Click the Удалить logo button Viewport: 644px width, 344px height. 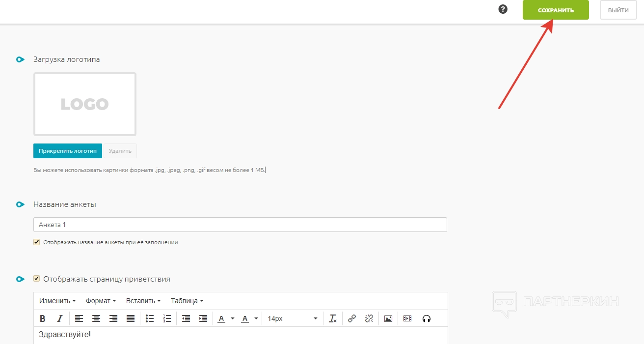pyautogui.click(x=120, y=151)
